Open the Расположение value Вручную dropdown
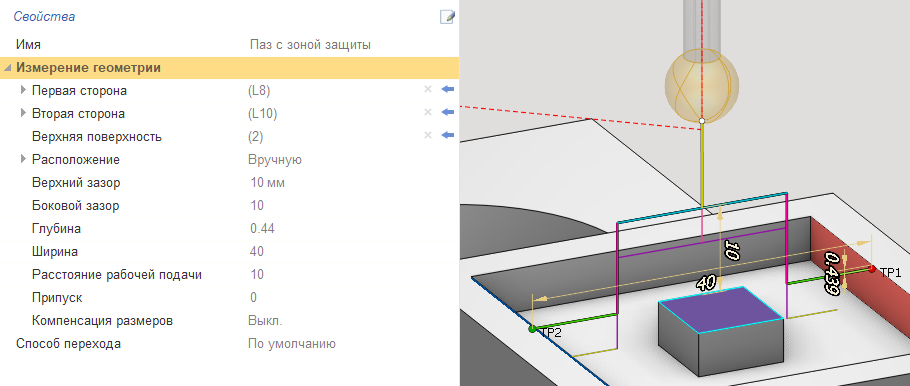 275,160
